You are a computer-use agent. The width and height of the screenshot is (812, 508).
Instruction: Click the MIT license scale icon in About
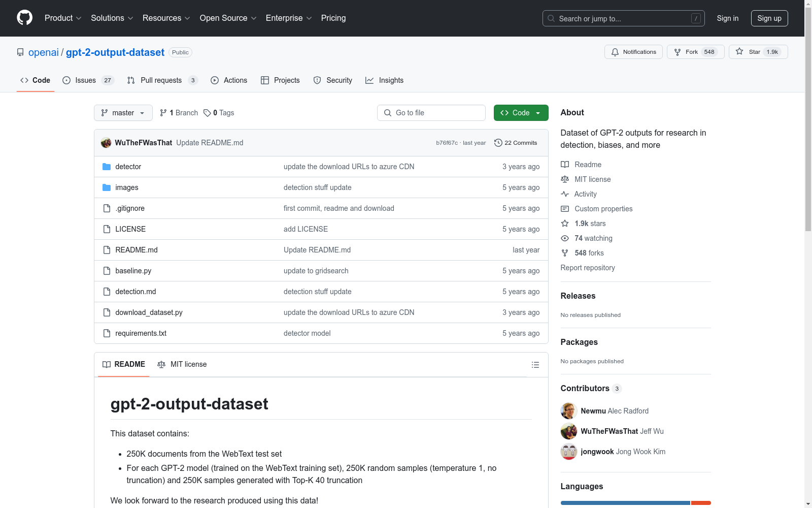click(x=565, y=179)
